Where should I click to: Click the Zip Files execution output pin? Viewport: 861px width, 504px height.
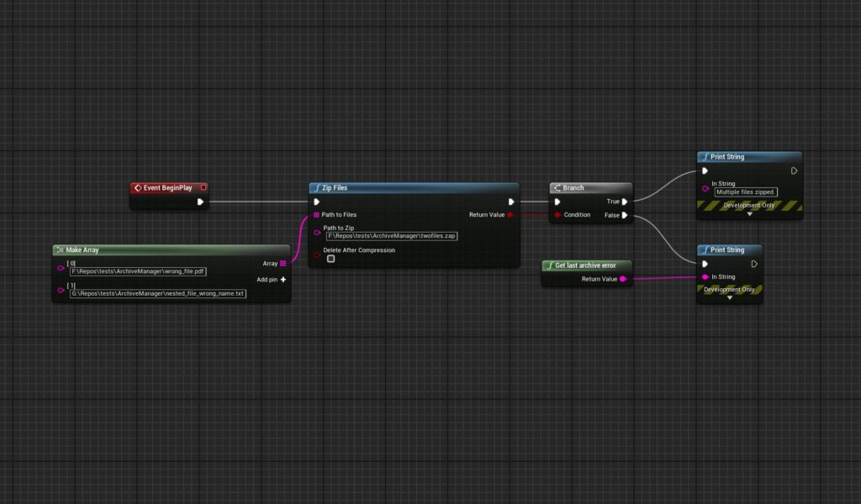tap(511, 202)
